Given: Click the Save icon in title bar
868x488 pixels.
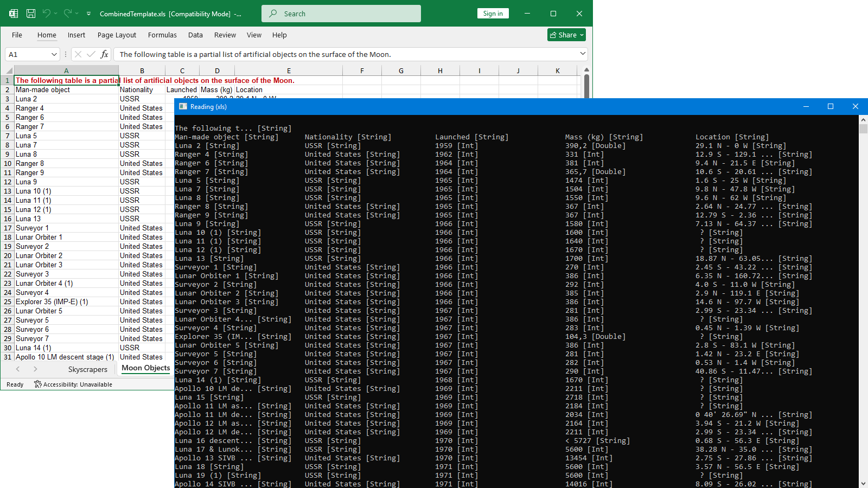Looking at the screenshot, I should coord(31,14).
